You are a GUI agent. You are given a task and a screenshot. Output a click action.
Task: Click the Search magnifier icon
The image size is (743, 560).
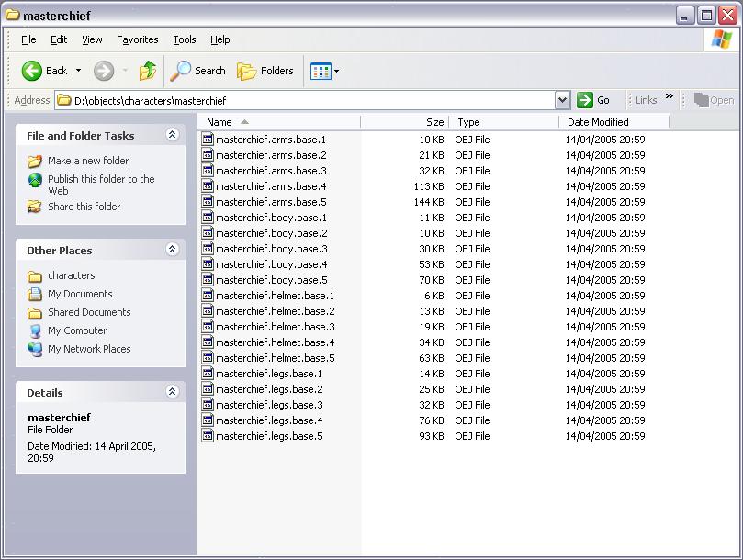[180, 71]
